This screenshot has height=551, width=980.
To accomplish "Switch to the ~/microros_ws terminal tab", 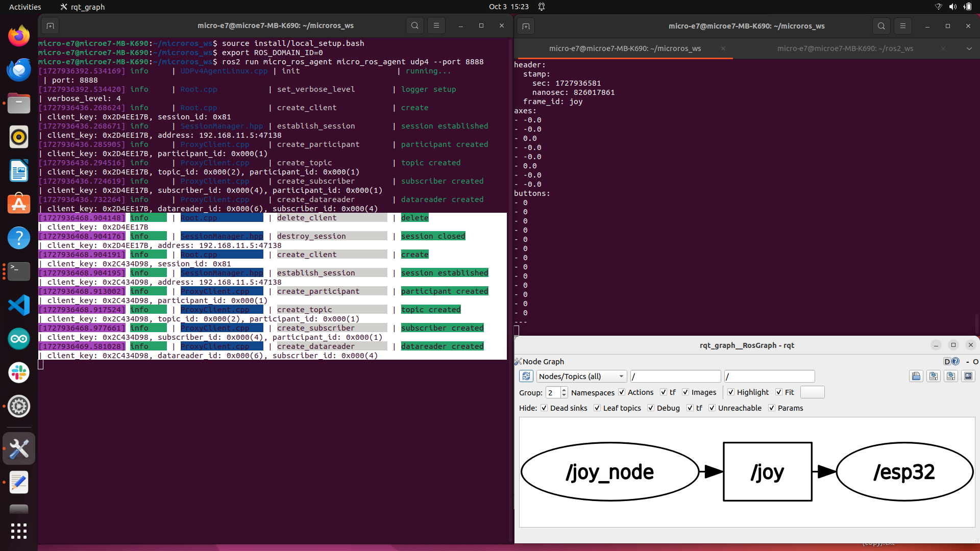I will pos(625,48).
